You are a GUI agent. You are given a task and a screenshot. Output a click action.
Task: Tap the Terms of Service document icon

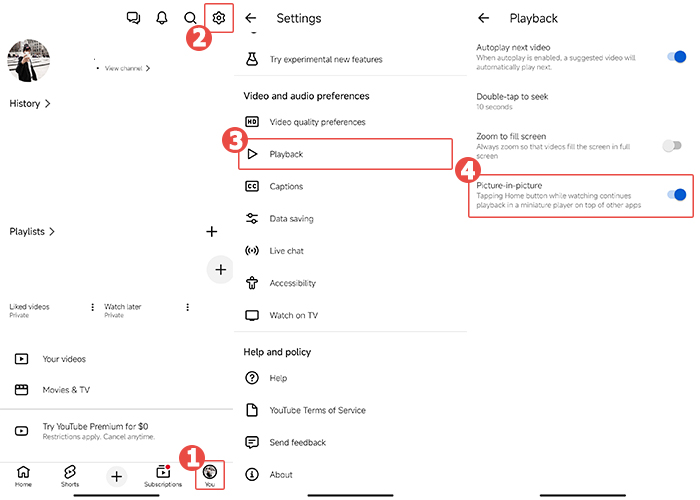click(x=252, y=410)
